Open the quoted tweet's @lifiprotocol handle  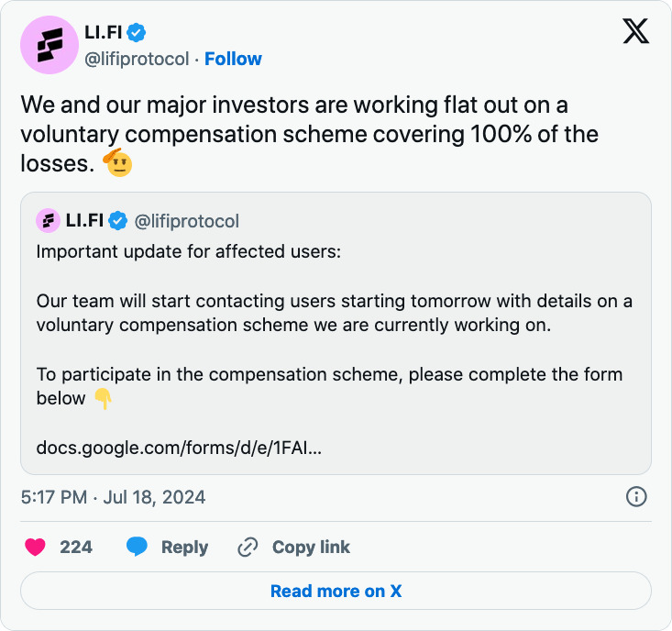187,221
